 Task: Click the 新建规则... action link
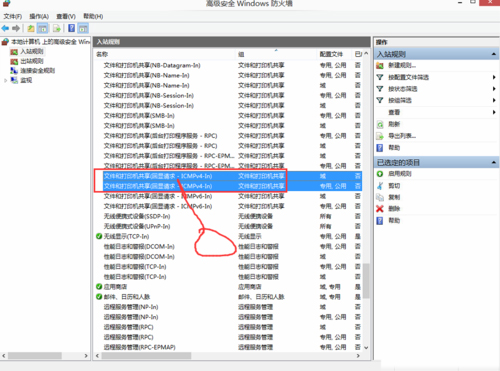(402, 65)
